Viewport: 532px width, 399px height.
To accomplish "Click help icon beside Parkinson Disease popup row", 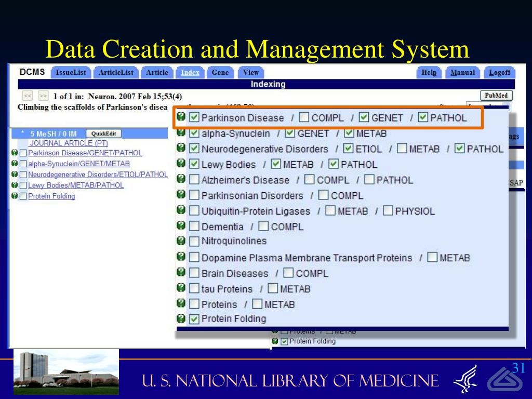I will (x=181, y=117).
